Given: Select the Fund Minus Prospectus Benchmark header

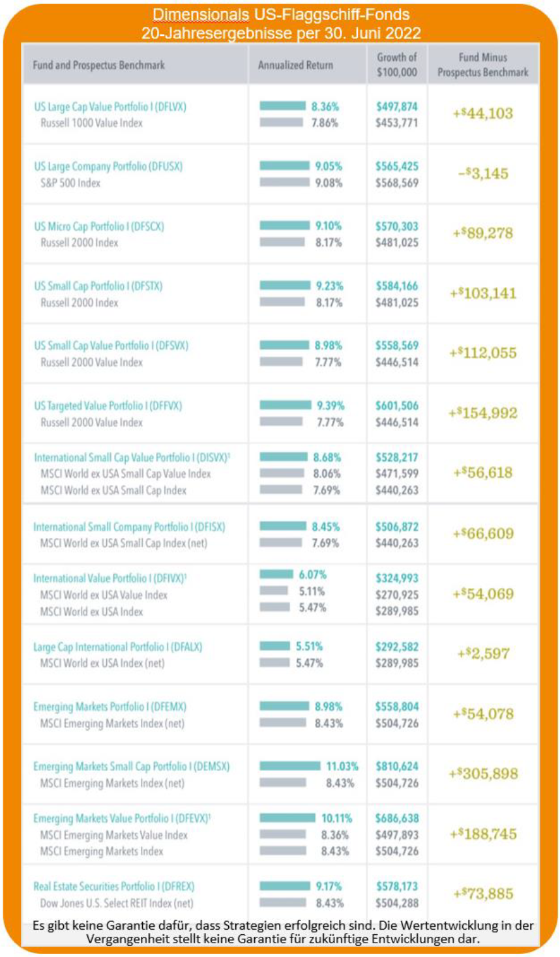Looking at the screenshot, I should [x=482, y=65].
